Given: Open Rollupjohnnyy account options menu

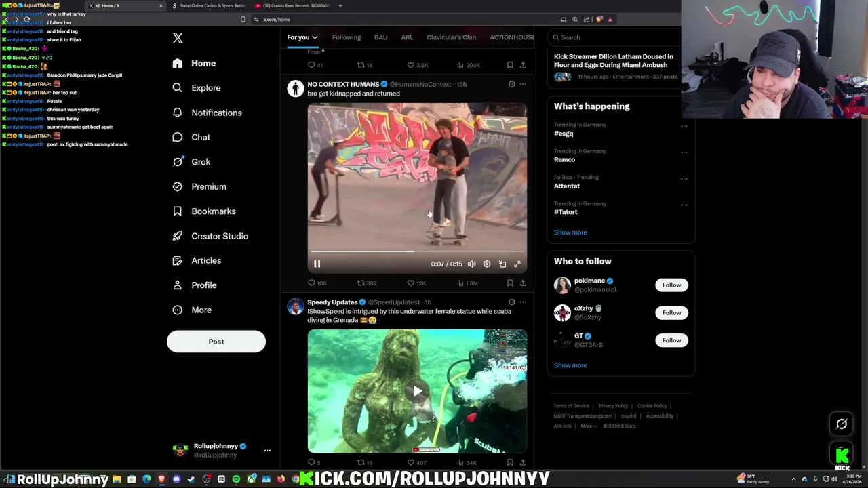Looking at the screenshot, I should coord(267,450).
